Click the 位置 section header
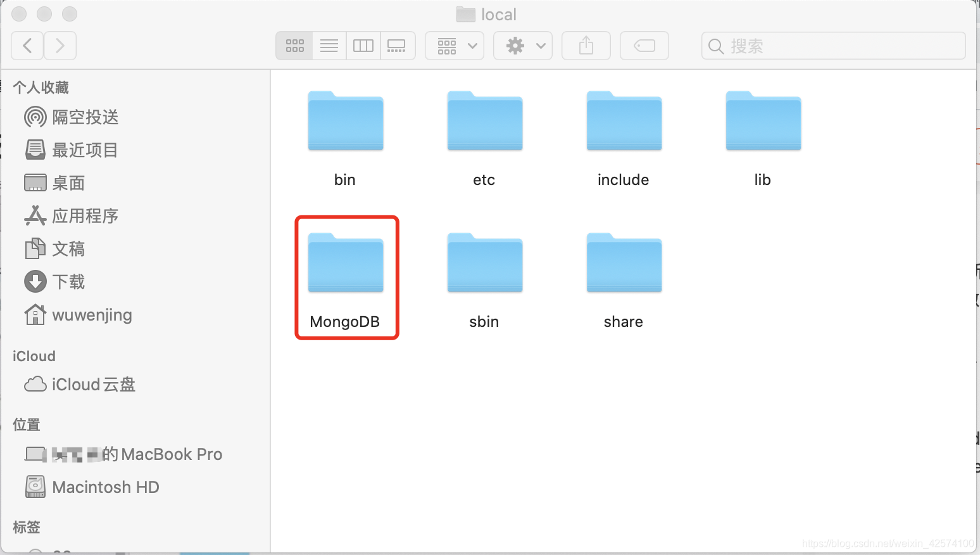Screen dimensions: 980x555 [27, 424]
